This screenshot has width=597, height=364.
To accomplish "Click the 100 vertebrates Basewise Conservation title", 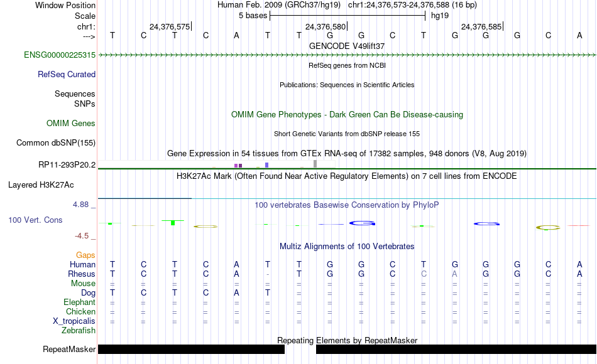I will click(347, 205).
